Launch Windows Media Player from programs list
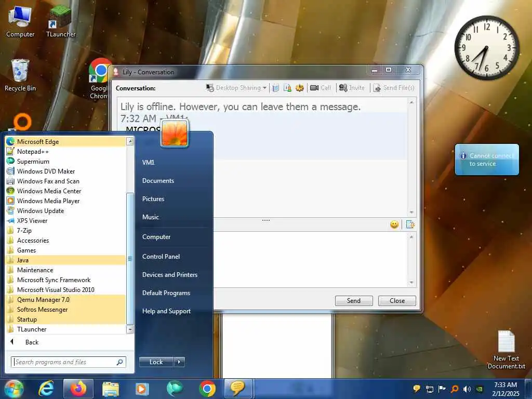Screen dimensions: 532x399 point(66,201)
